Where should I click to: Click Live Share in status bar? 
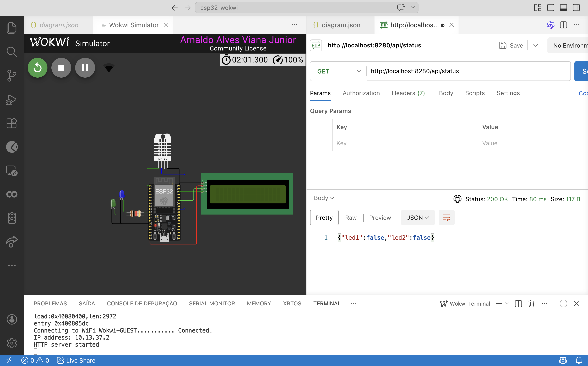76,361
